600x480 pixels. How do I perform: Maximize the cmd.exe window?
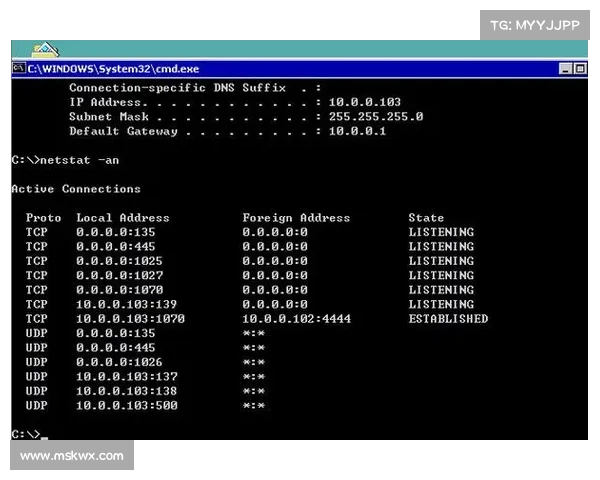click(580, 69)
